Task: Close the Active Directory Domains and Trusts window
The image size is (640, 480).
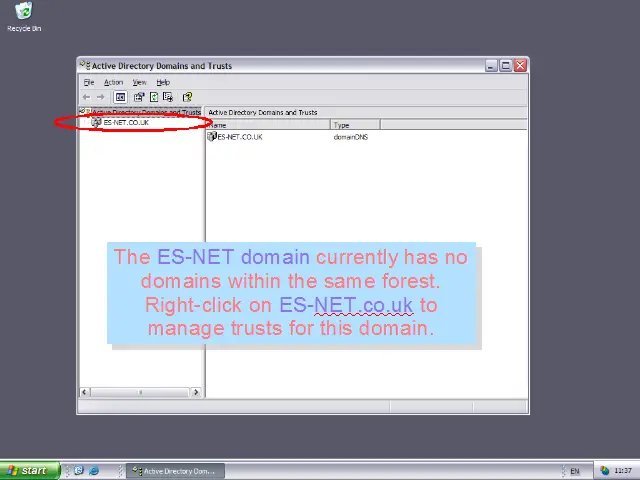Action: 520,66
